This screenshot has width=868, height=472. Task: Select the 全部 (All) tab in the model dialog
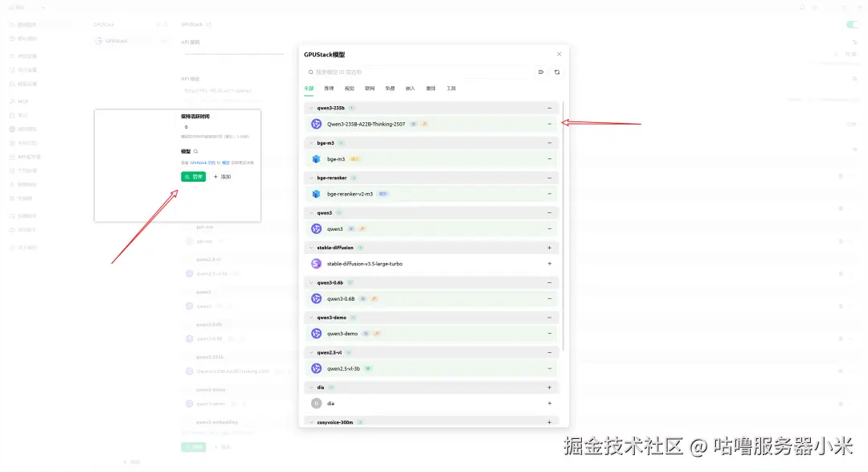coord(309,88)
